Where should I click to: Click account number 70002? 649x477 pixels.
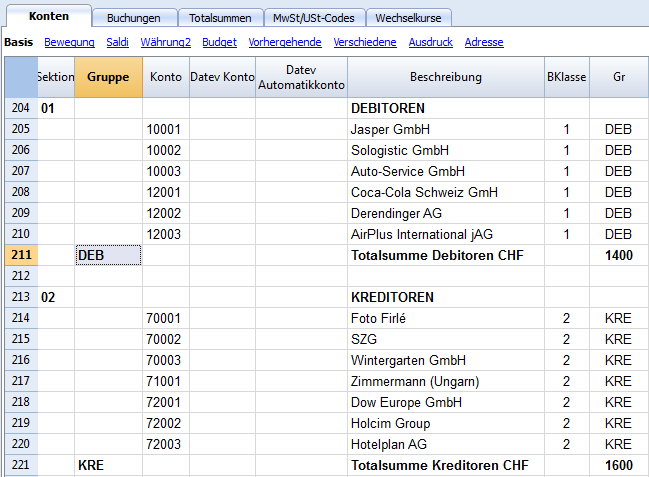[x=166, y=339]
